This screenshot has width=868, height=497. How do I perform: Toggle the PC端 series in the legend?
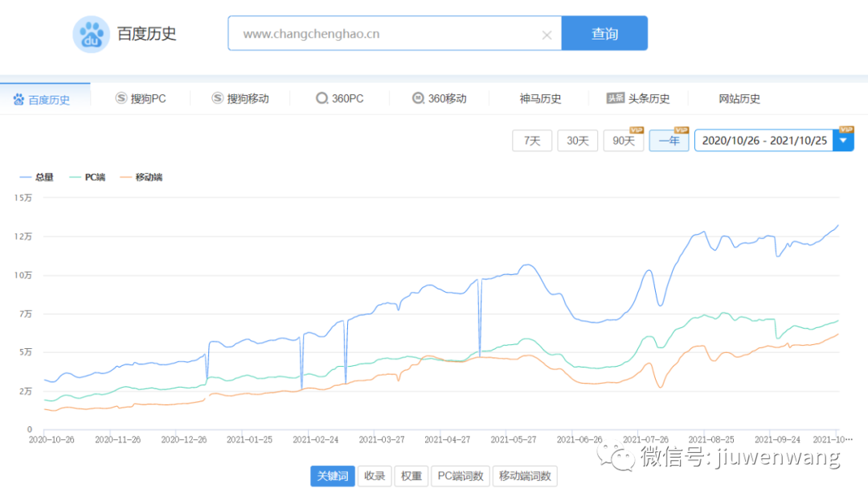[x=87, y=177]
